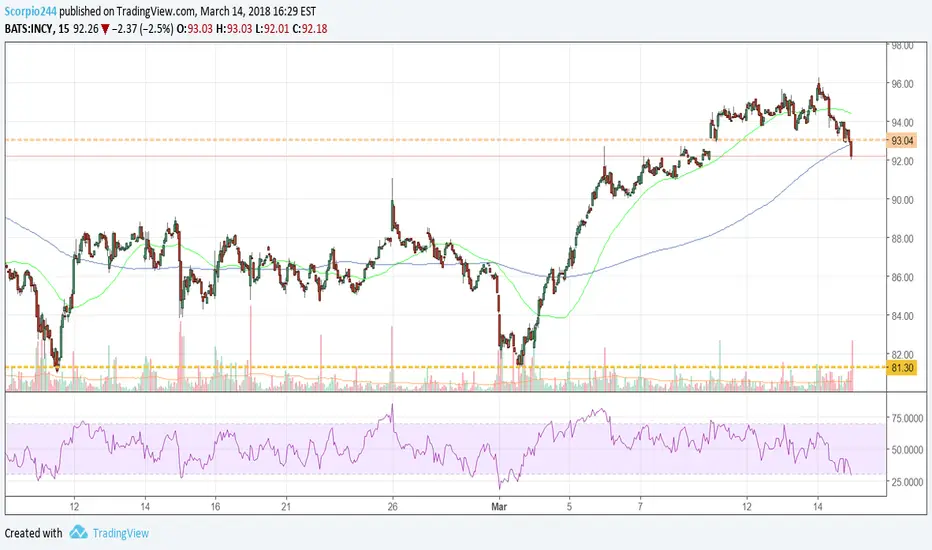Click the 21 date label on time axis
The height and width of the screenshot is (550, 932).
coord(286,507)
